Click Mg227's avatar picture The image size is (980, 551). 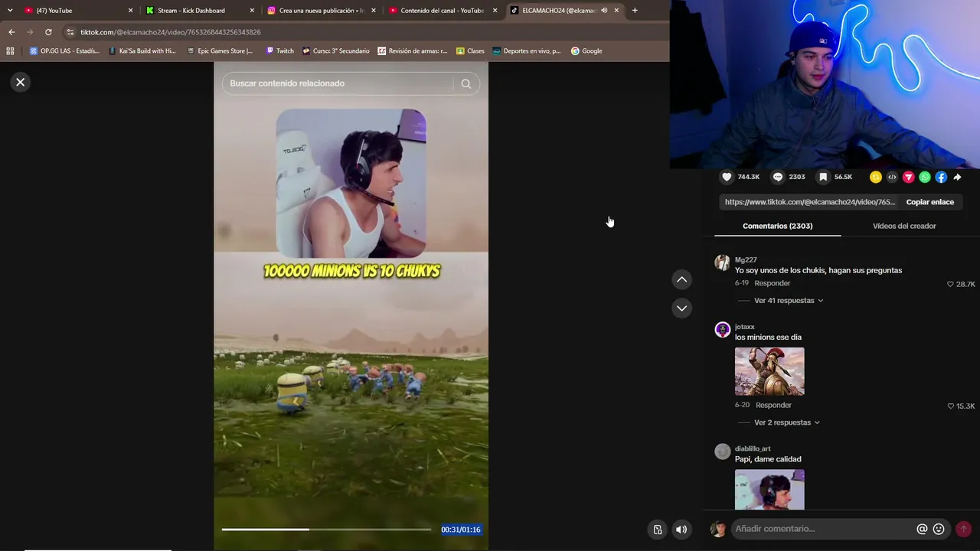[722, 263]
